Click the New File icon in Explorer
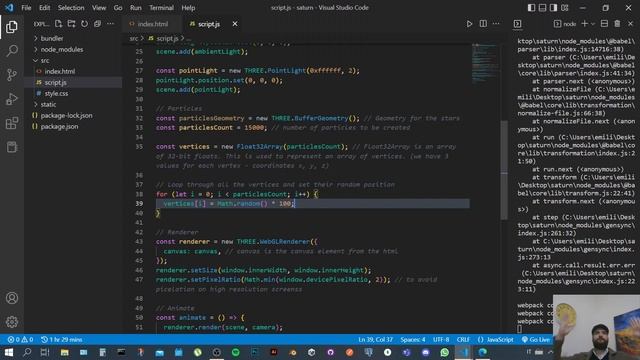This screenshot has height=360, width=640. pos(58,24)
